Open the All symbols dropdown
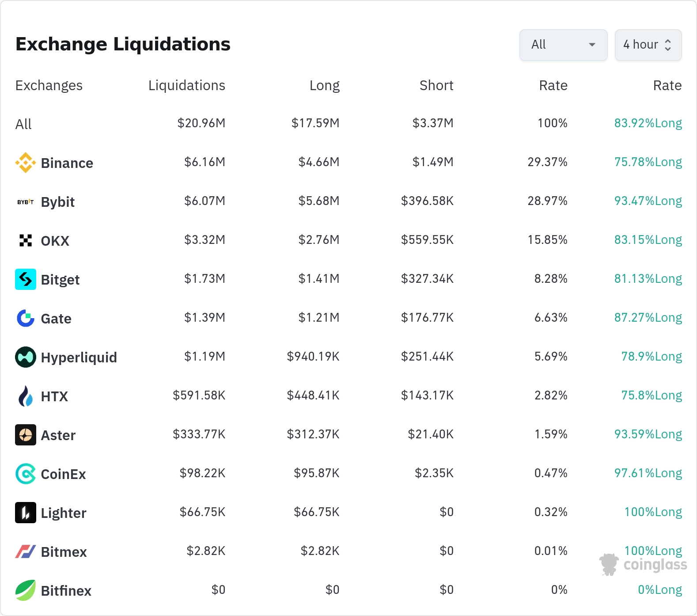The image size is (697, 616). click(x=563, y=45)
